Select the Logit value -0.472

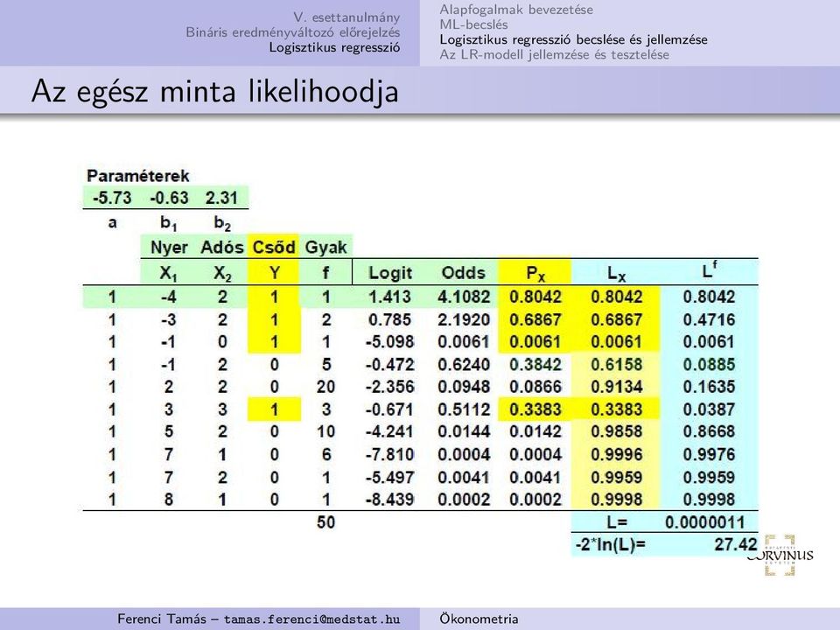[x=389, y=365]
